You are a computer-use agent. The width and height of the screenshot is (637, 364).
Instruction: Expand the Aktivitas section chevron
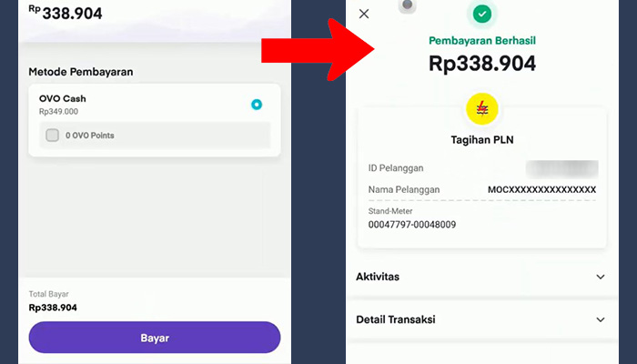coord(600,277)
